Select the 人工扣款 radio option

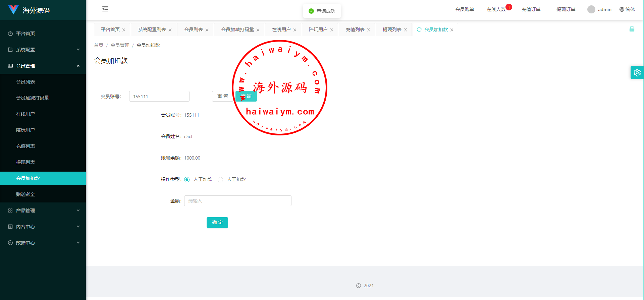point(220,180)
